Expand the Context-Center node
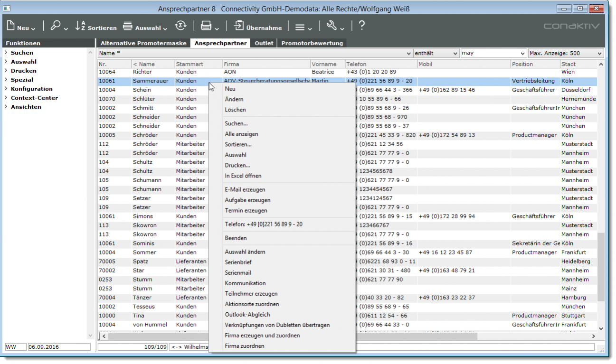The height and width of the screenshot is (364, 616). point(6,98)
